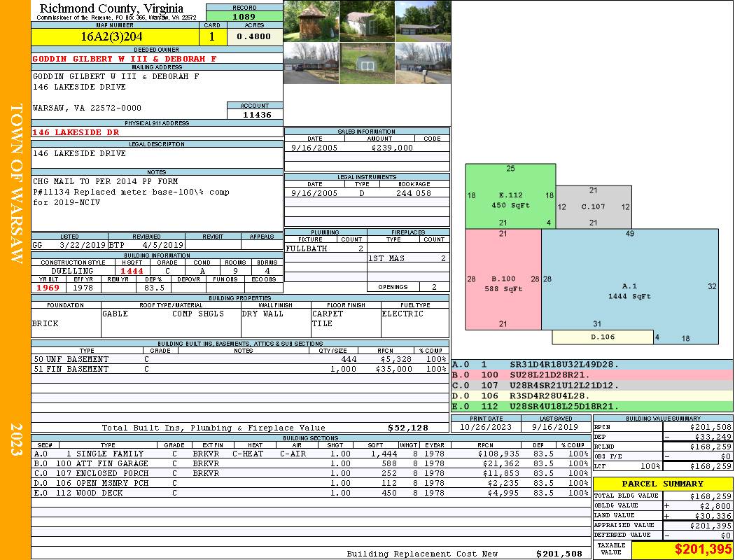
Task: Click the taxable value $201,395 box
Action: (682, 549)
